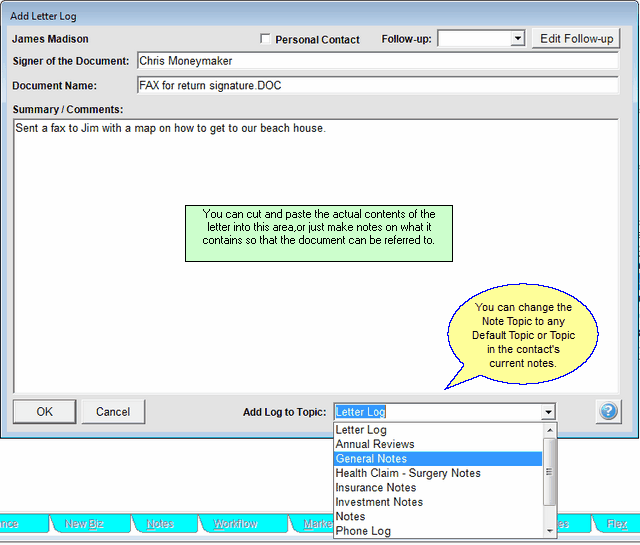This screenshot has height=545, width=640.
Task: Choose Insurance Notes from the list
Action: click(x=376, y=488)
